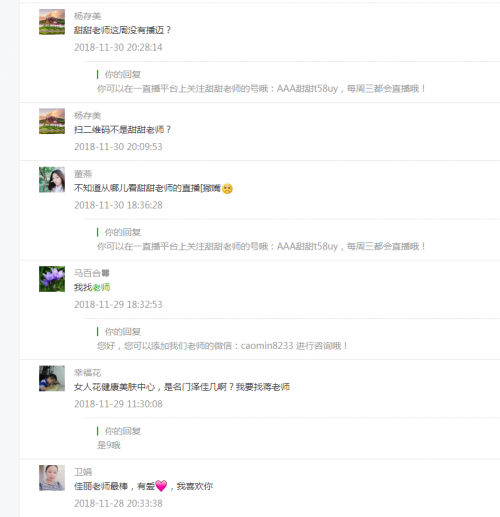Screen dimensions: 500x517
Task: Open 董燕's profile picture
Action: tap(52, 180)
